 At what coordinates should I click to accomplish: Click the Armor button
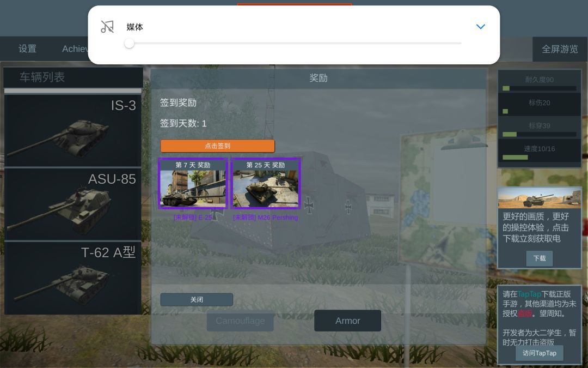pos(347,321)
